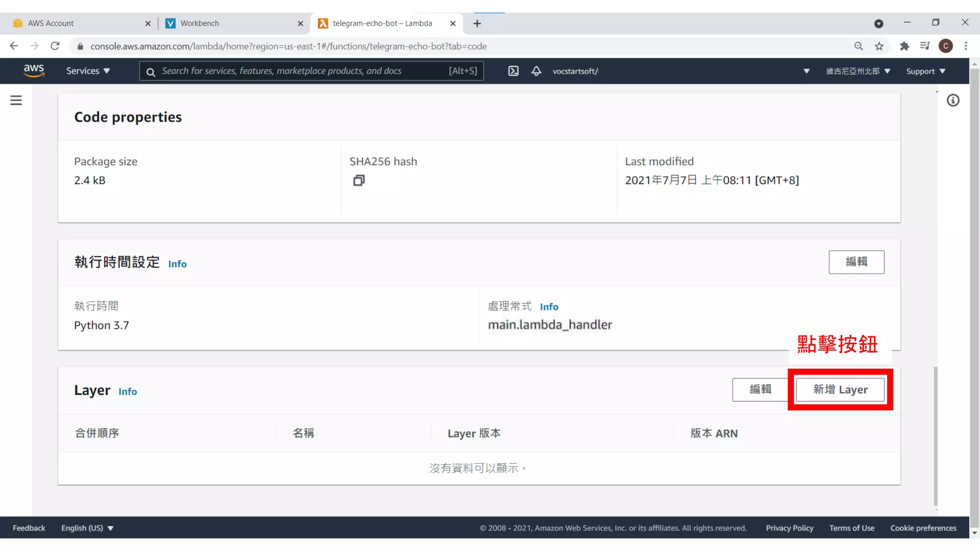Viewport: 980px width, 551px height.
Task: Open the English (US) language selector
Action: point(87,528)
